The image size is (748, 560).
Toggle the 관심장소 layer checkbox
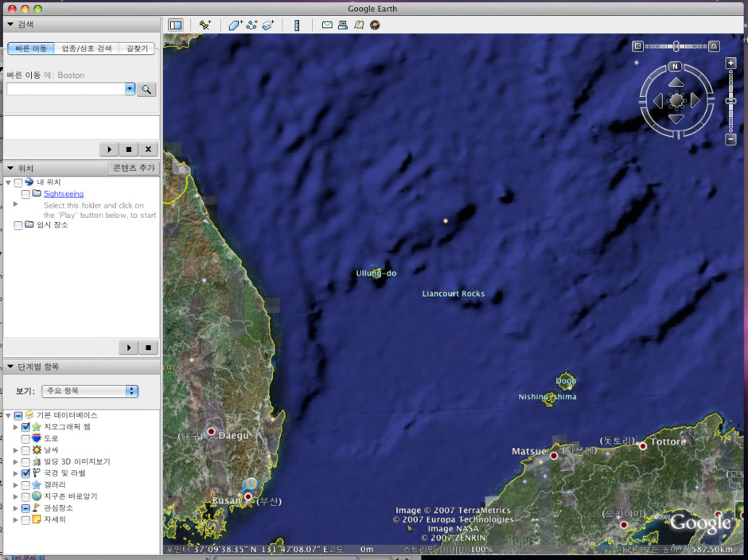25,508
